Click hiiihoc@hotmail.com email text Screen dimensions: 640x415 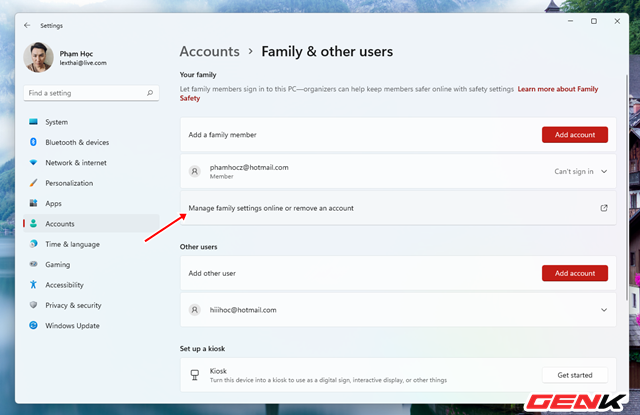[x=243, y=310]
